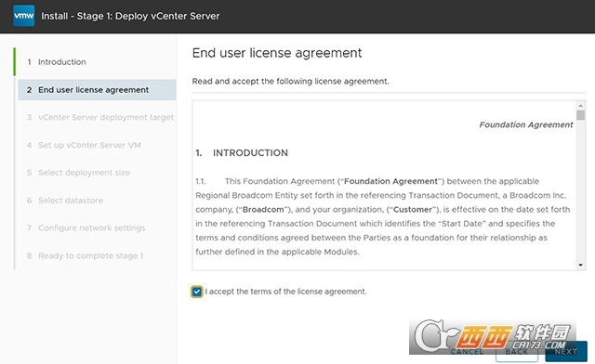
Task: Click the 'Foundation Agreement' italic heading
Action: tap(526, 124)
